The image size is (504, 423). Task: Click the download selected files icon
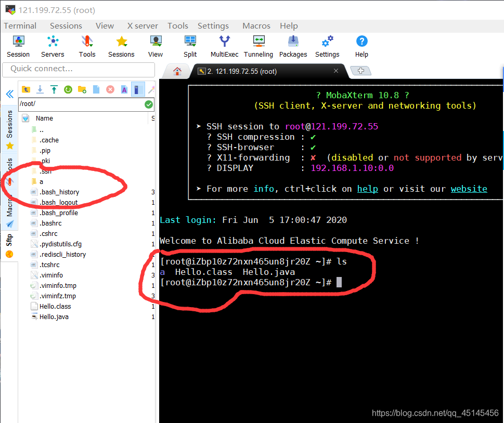pyautogui.click(x=40, y=89)
